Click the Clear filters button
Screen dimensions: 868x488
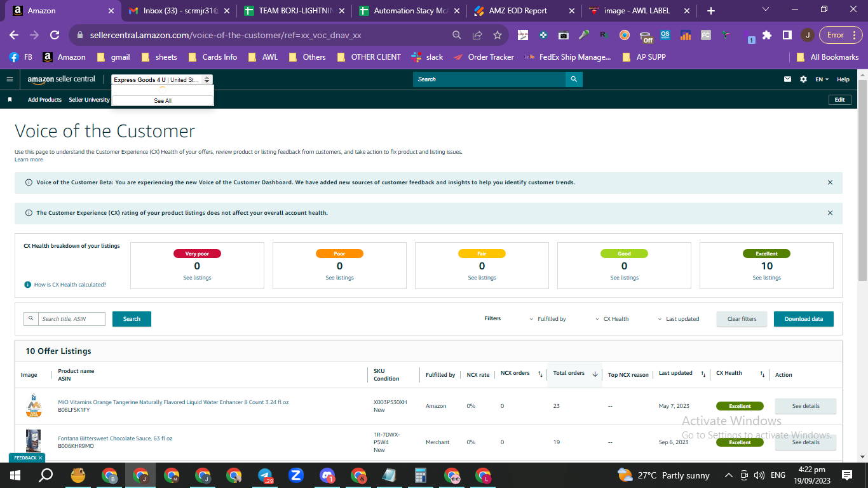click(742, 319)
